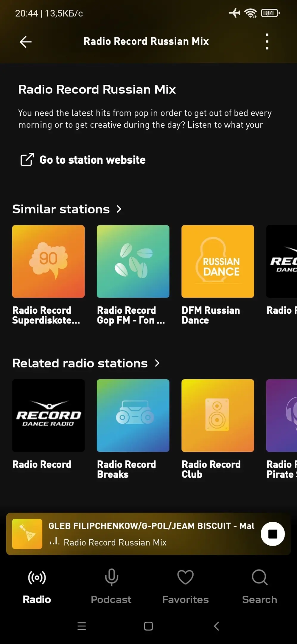The image size is (297, 644).
Task: Select DFM Russian Dance station tile
Action: coord(218,261)
